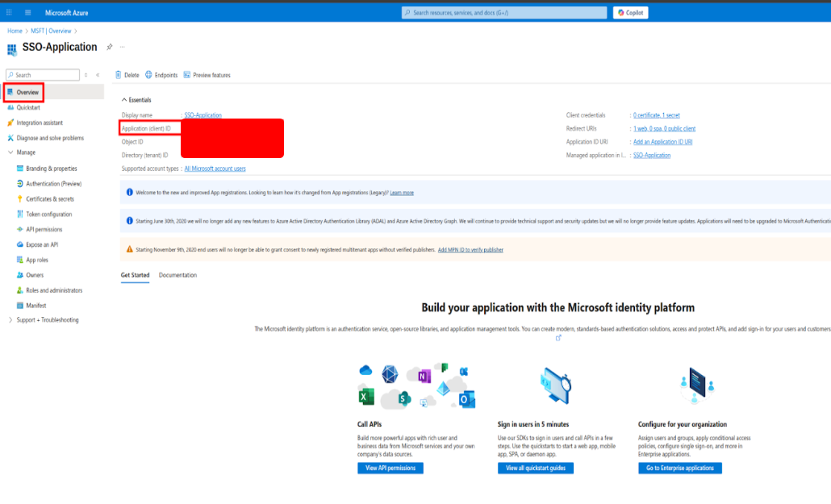The image size is (831, 504).
Task: Click View API permissions button
Action: [x=390, y=468]
